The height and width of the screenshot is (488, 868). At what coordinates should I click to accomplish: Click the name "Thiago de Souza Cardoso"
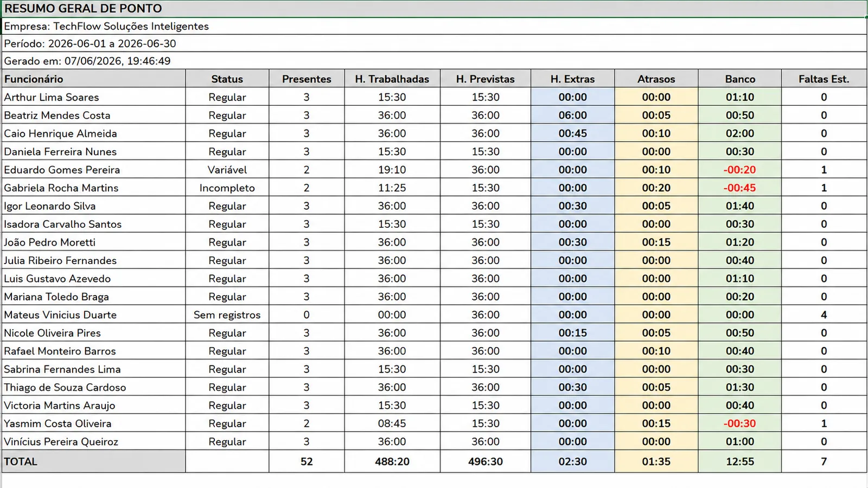pos(65,388)
